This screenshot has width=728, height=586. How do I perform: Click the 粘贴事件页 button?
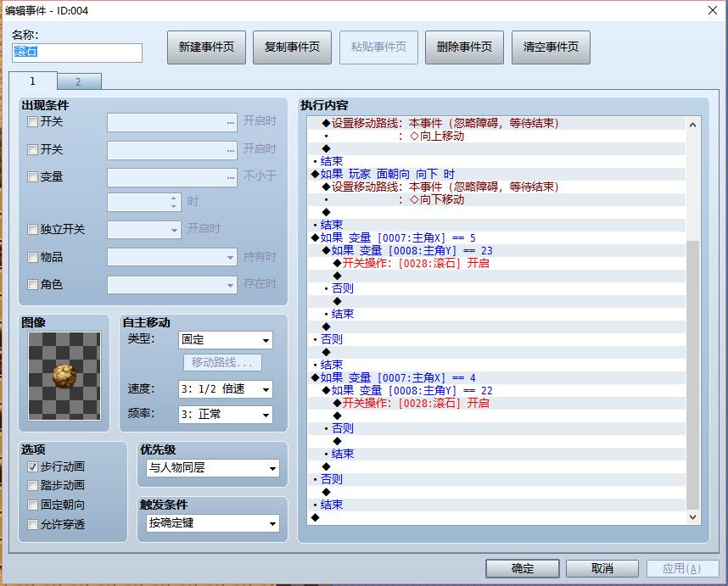pos(378,47)
